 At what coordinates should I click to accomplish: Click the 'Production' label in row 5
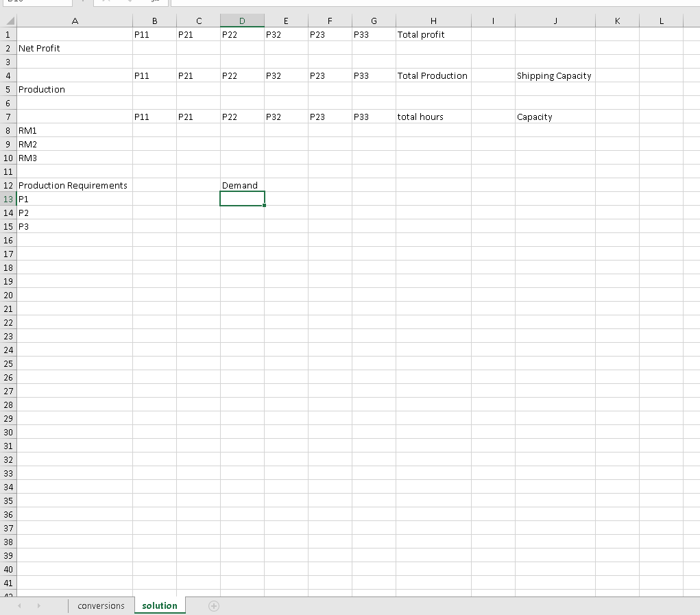(75, 89)
